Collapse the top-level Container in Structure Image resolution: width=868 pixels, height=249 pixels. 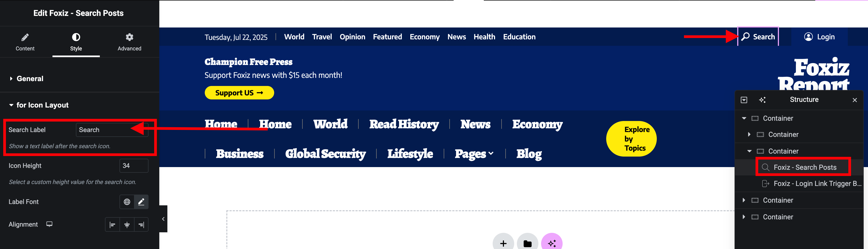click(x=744, y=118)
